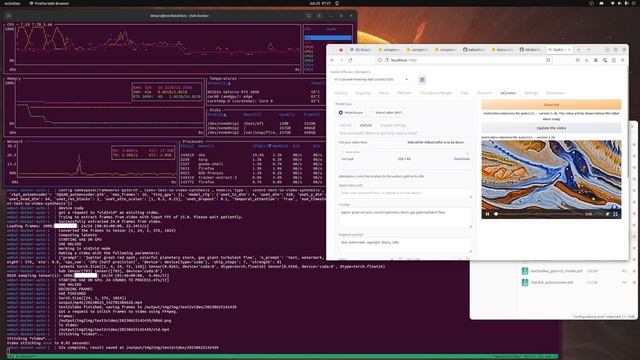
Task: Pause the generated video playback
Action: [487, 214]
